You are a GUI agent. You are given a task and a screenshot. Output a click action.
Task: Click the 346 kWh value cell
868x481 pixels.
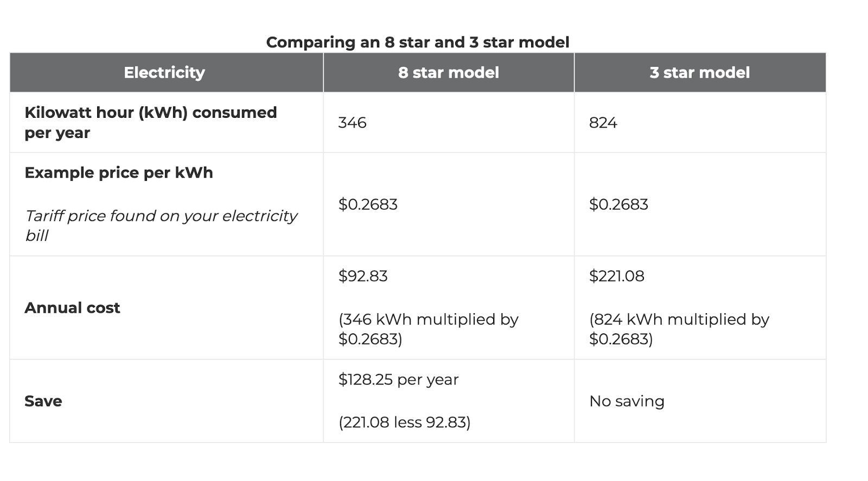pyautogui.click(x=449, y=123)
